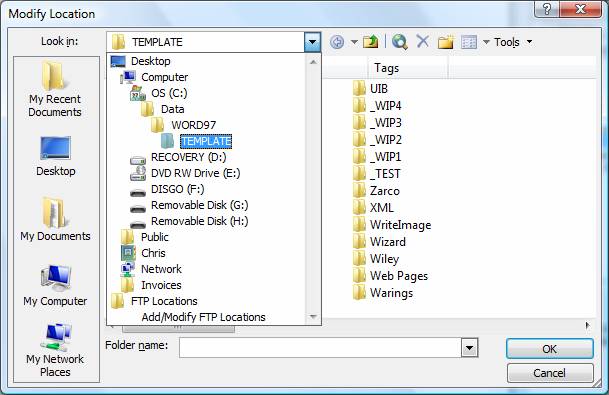
Task: Select FTP Locations in list
Action: (x=154, y=301)
